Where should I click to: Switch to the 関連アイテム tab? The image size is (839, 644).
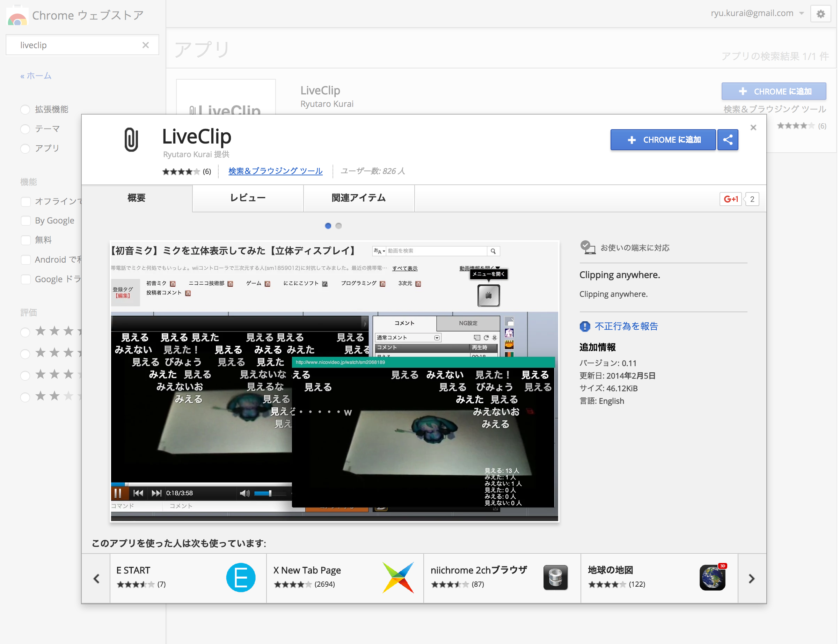coord(359,198)
